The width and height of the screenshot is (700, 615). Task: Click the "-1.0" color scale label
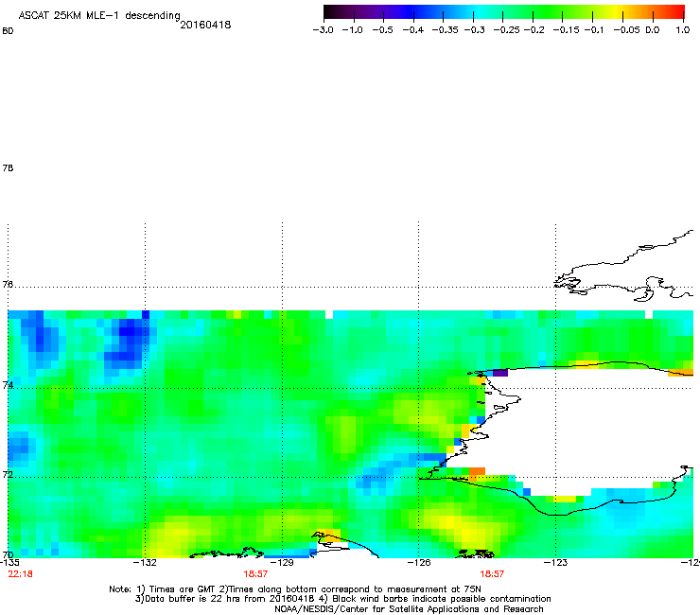click(x=352, y=30)
